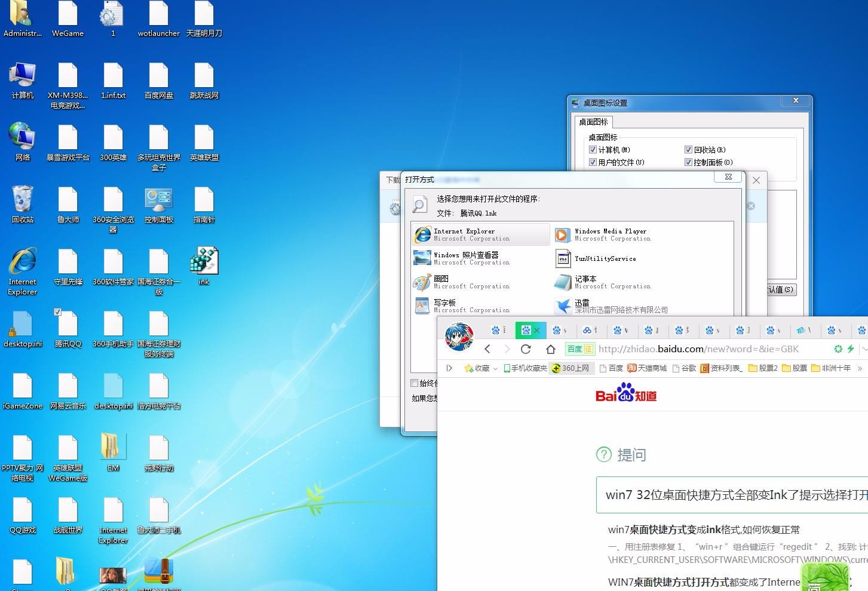Uncheck 计算机(M) in desktop icon settings
Screen dimensions: 868x591
(593, 150)
